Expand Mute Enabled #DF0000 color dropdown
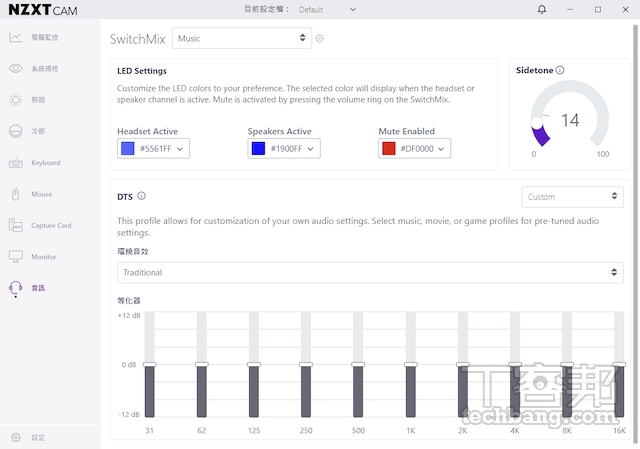640x449 pixels. point(441,149)
